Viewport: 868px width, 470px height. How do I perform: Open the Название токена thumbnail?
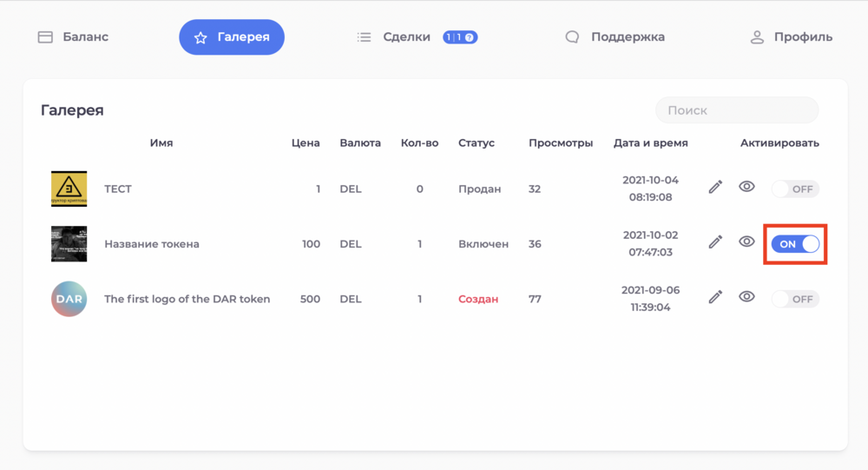(69, 244)
